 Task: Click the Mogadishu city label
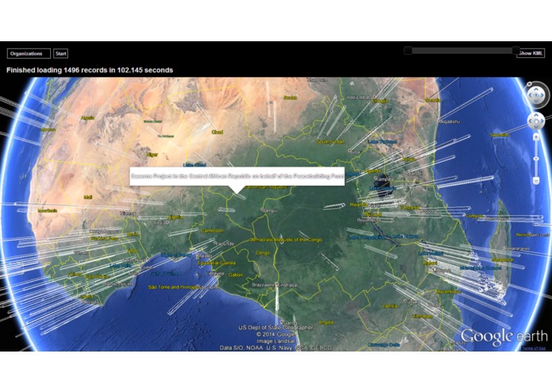point(449,121)
